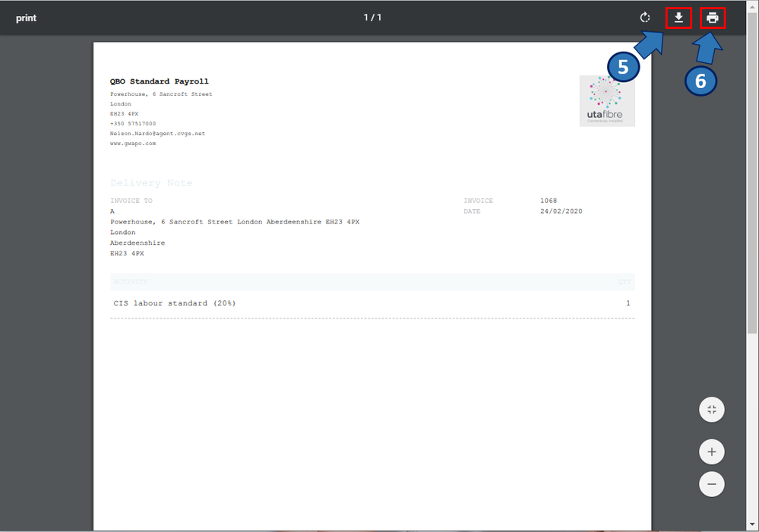This screenshot has height=532, width=759.
Task: Rotate the PDF page clockwise
Action: click(x=645, y=18)
